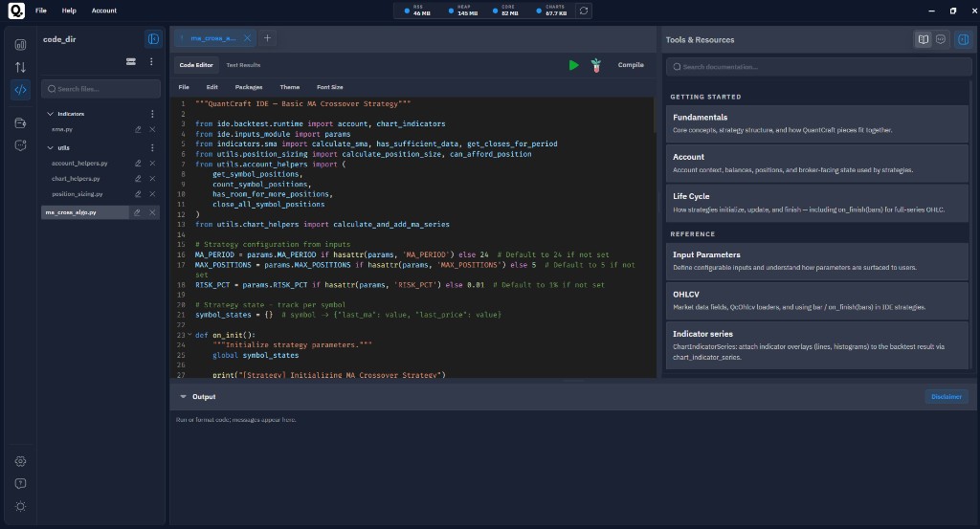This screenshot has height=529, width=980.
Task: Click the Search files input field
Action: click(x=100, y=89)
